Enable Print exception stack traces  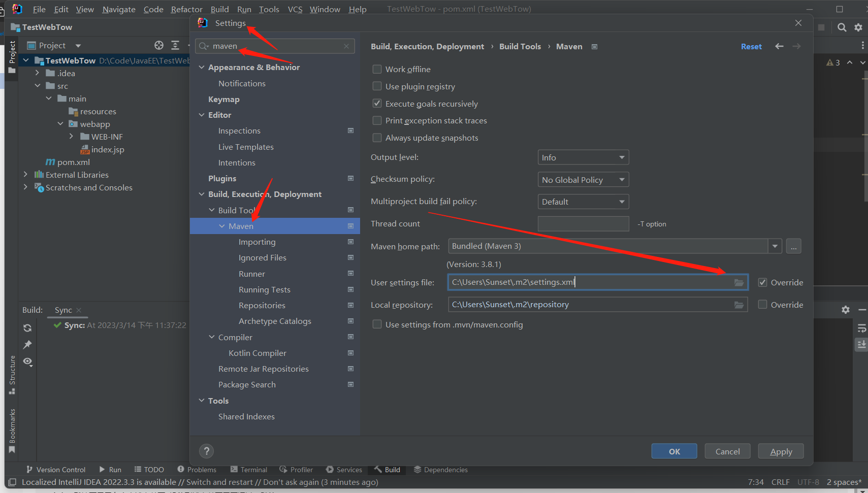377,120
